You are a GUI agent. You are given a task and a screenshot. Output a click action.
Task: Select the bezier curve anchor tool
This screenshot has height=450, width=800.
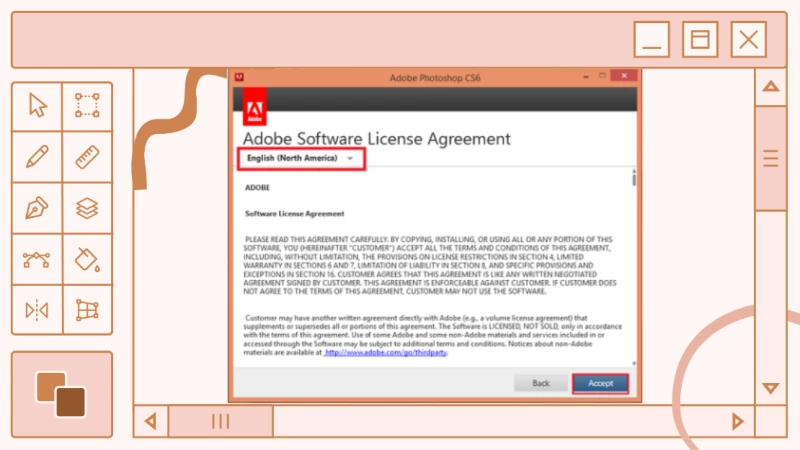pos(37,259)
